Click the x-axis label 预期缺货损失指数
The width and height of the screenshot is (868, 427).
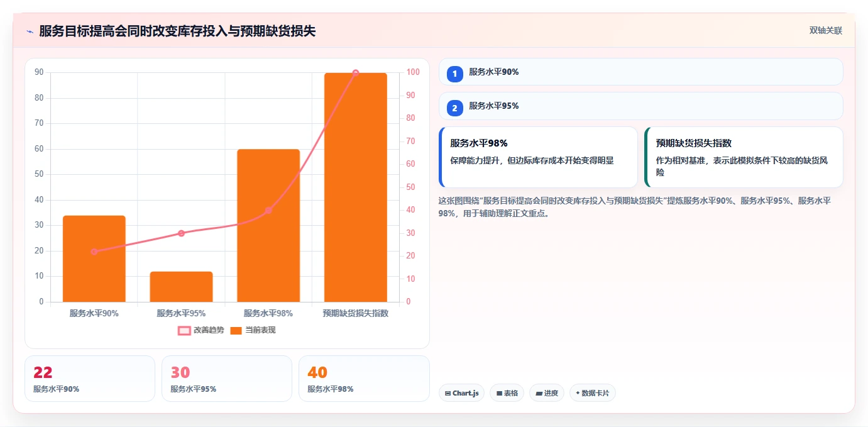[x=356, y=313]
